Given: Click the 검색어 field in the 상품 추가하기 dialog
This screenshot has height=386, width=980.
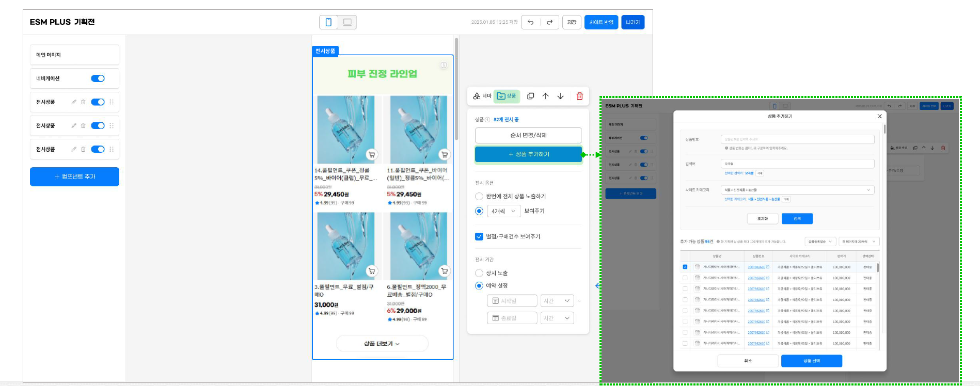Looking at the screenshot, I should coord(797,164).
